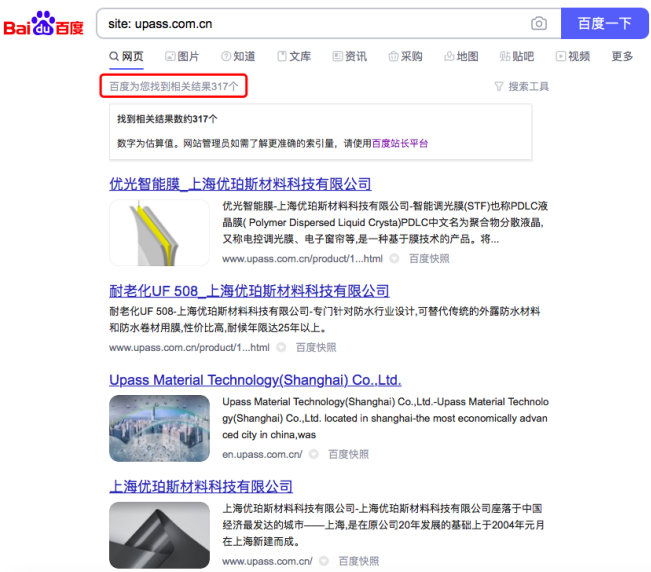Screen dimensions: 651x572
Task: Click the Upass Material Technology city thumbnail
Action: [x=159, y=428]
